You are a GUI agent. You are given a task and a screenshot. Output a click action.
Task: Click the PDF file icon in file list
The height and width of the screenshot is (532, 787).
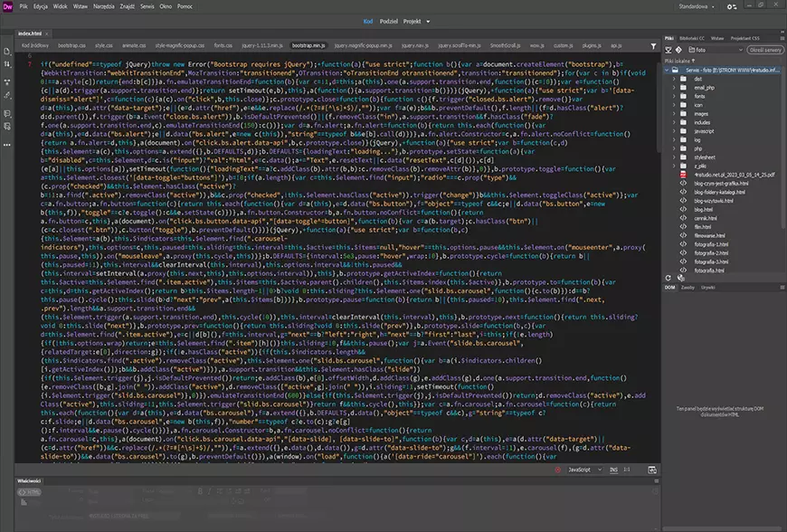(683, 175)
